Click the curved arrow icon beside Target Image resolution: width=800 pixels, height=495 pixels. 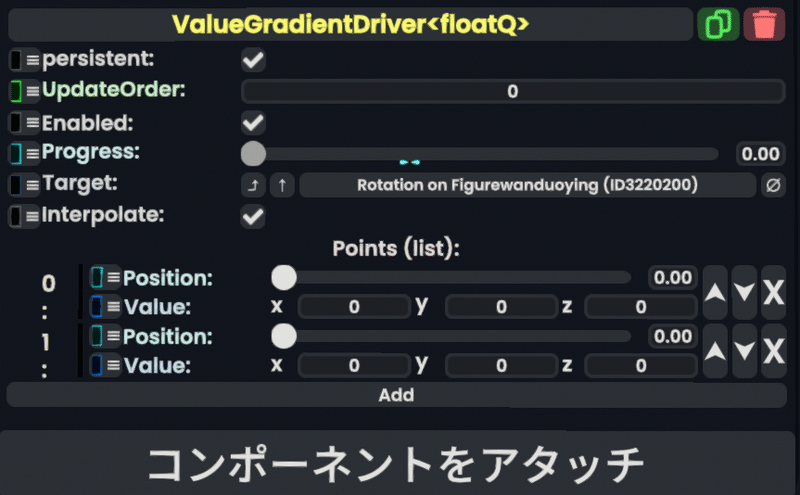253,185
